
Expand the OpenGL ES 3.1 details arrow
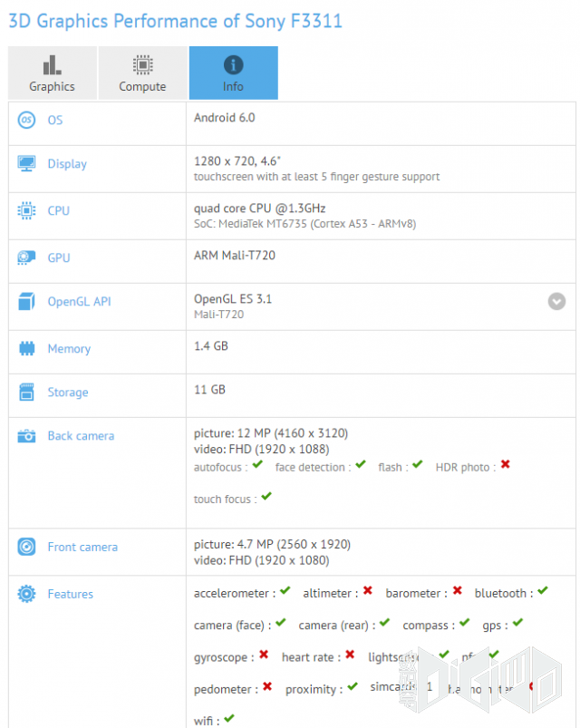click(556, 301)
